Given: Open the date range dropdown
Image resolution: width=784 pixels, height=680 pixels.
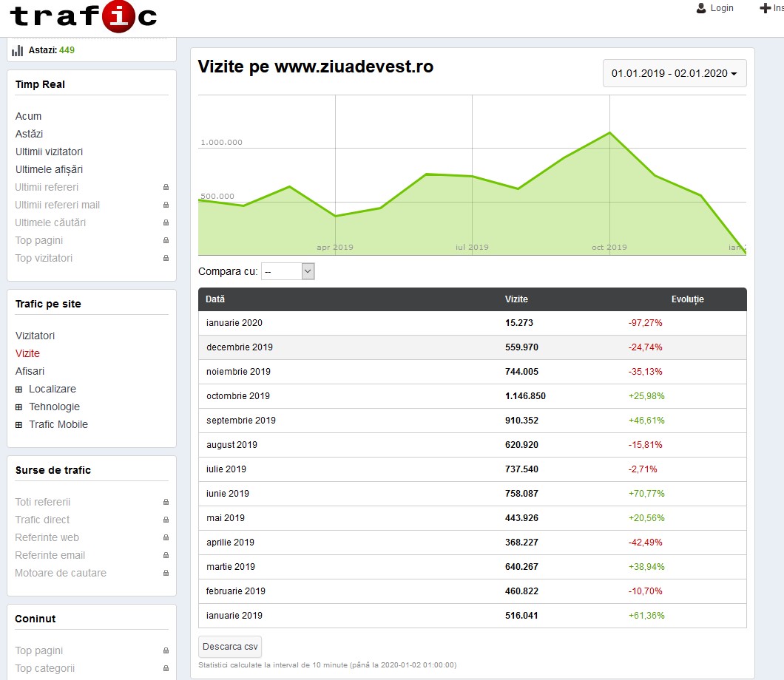Looking at the screenshot, I should pos(674,74).
